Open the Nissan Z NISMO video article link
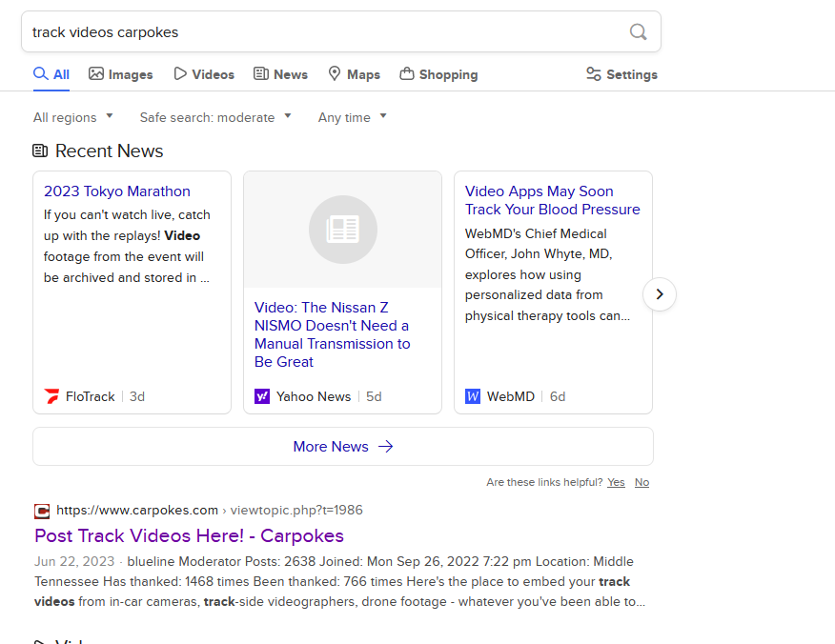The width and height of the screenshot is (835, 644). click(333, 334)
